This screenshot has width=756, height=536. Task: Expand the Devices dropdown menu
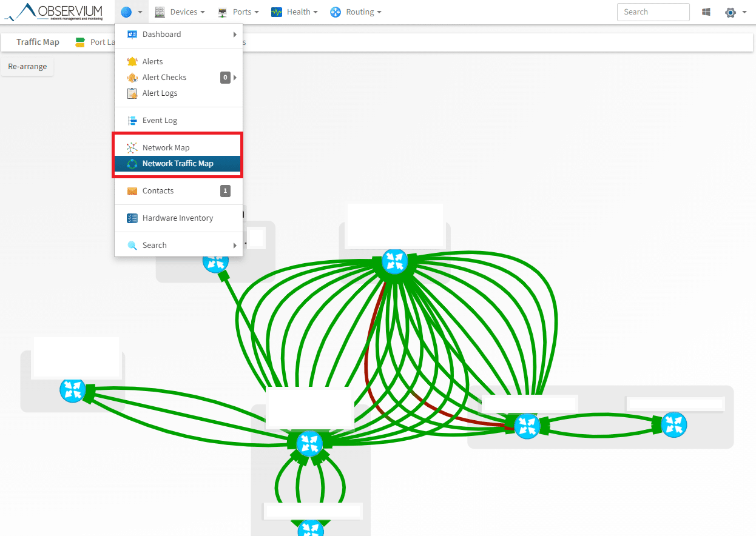(x=180, y=12)
